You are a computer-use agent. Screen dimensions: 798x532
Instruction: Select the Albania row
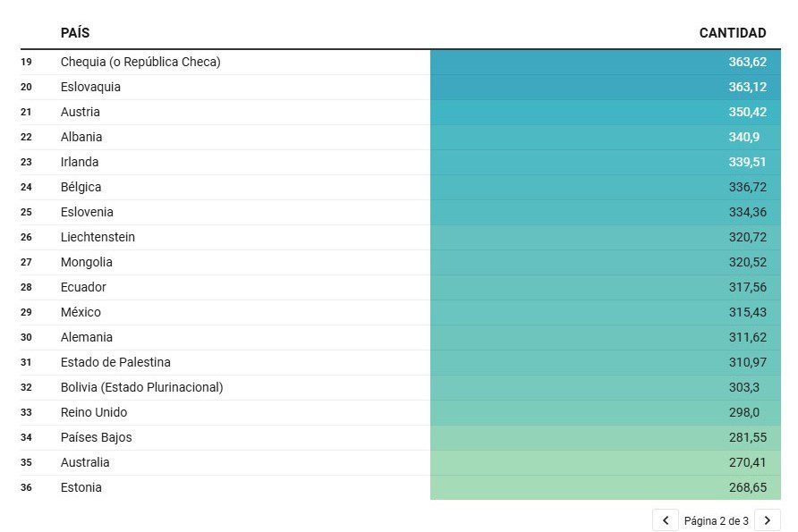pos(81,137)
